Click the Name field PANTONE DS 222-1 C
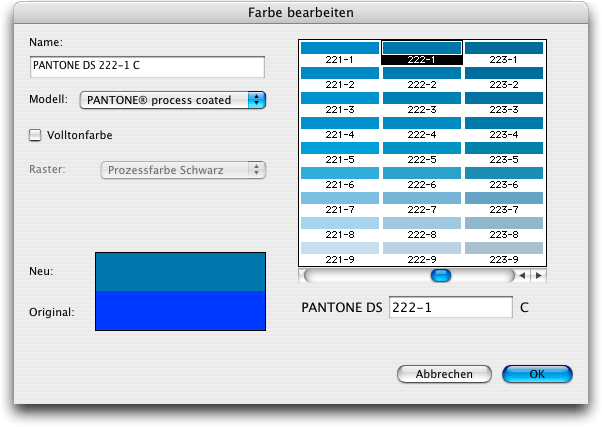This screenshot has height=427, width=602. 147,66
